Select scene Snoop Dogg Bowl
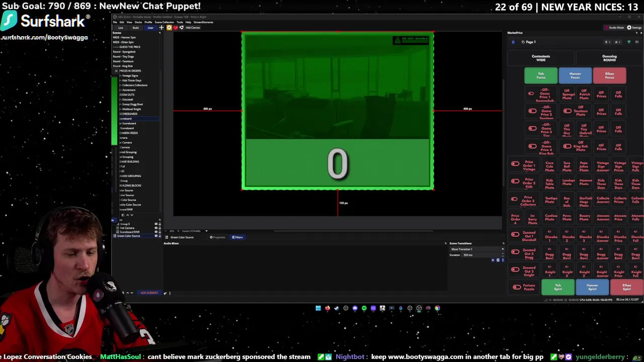The height and width of the screenshot is (362, 644). pos(132,104)
